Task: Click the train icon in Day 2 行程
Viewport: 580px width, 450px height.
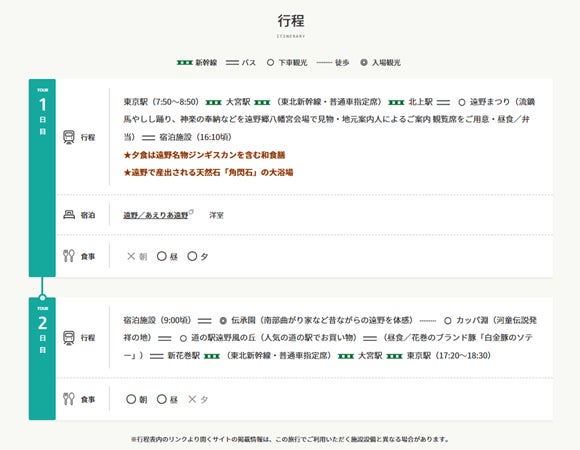Action: (x=69, y=338)
